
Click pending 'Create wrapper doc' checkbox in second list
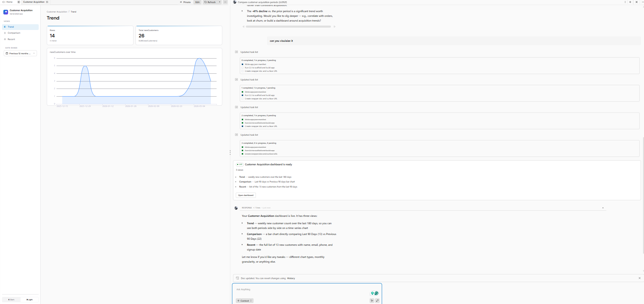point(242,99)
